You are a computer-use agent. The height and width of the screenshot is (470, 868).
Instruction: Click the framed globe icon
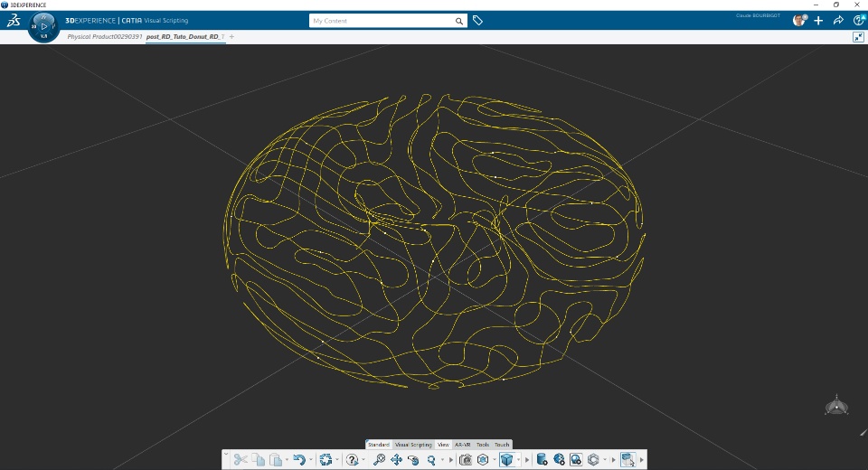pos(576,459)
